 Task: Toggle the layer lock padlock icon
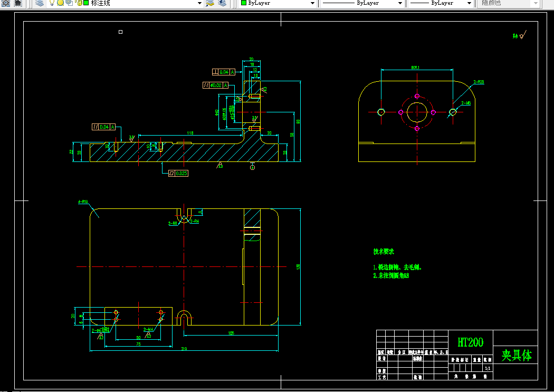(79, 3)
